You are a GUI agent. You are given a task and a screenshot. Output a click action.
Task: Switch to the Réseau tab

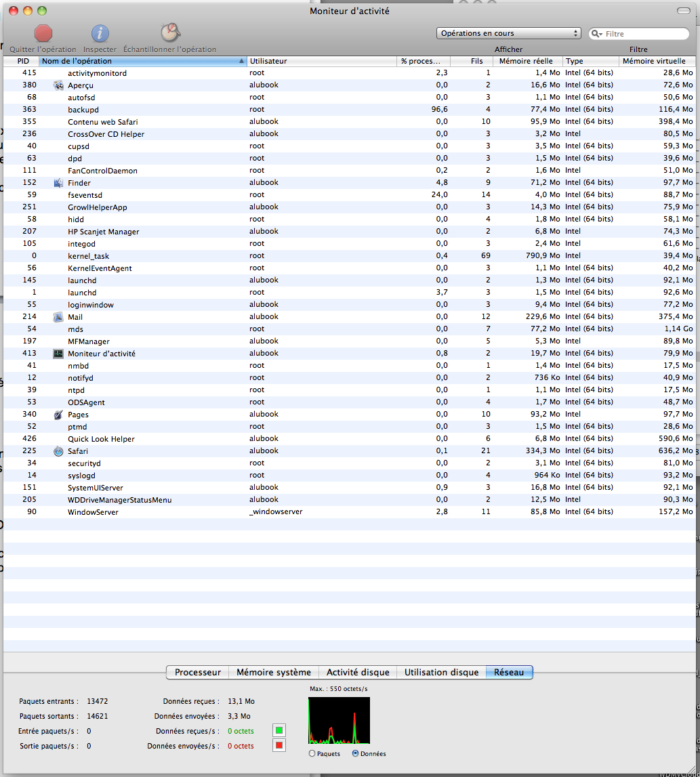[x=509, y=672]
